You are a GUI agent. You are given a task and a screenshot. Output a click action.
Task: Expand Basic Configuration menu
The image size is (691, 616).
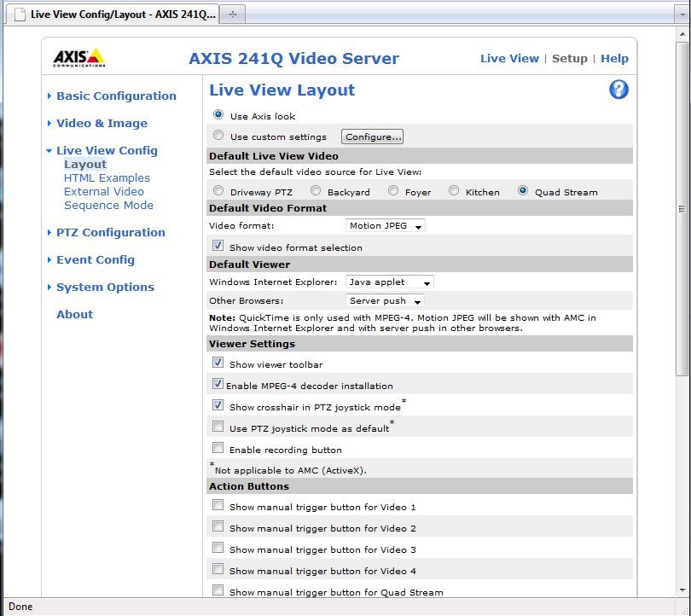click(x=116, y=96)
